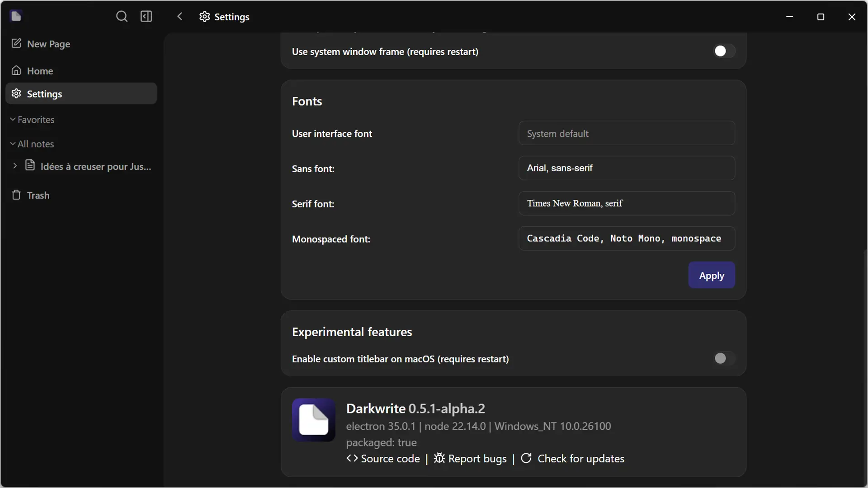The image size is (868, 488).
Task: Click the Home house icon
Action: (16, 70)
